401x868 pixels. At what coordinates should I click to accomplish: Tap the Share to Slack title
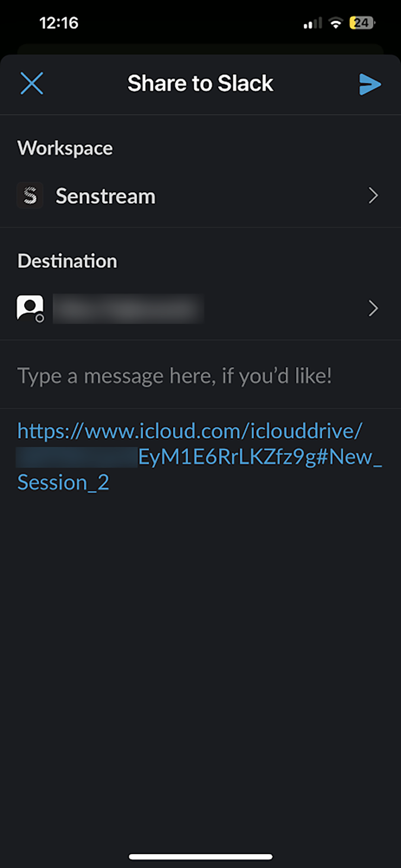coord(200,84)
